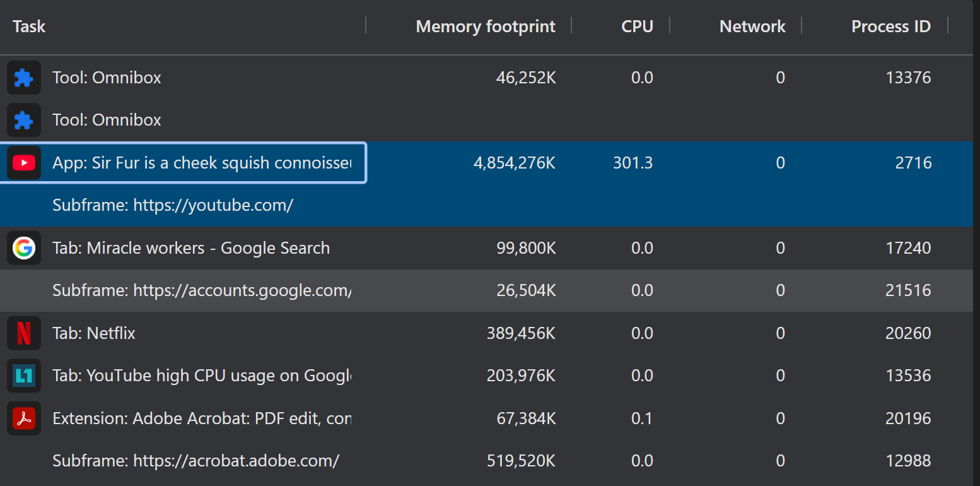Sort by the Network column
This screenshot has height=486, width=980.
752,26
